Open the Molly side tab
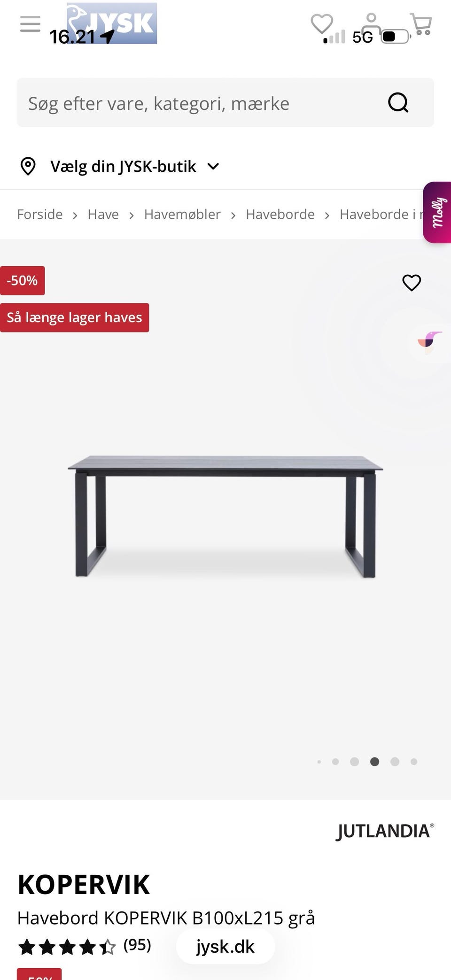Screen dimensions: 451x980 click(x=437, y=212)
